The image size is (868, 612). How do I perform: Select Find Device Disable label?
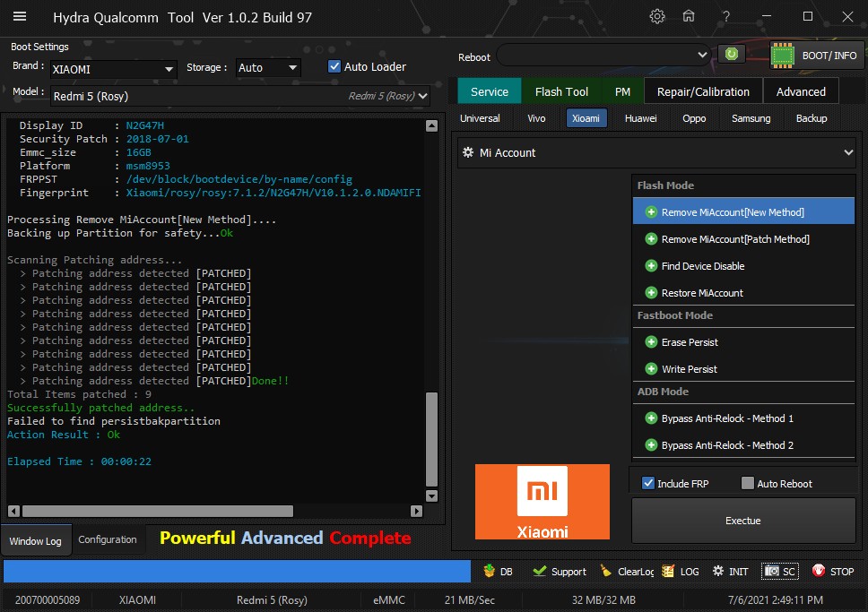click(703, 266)
